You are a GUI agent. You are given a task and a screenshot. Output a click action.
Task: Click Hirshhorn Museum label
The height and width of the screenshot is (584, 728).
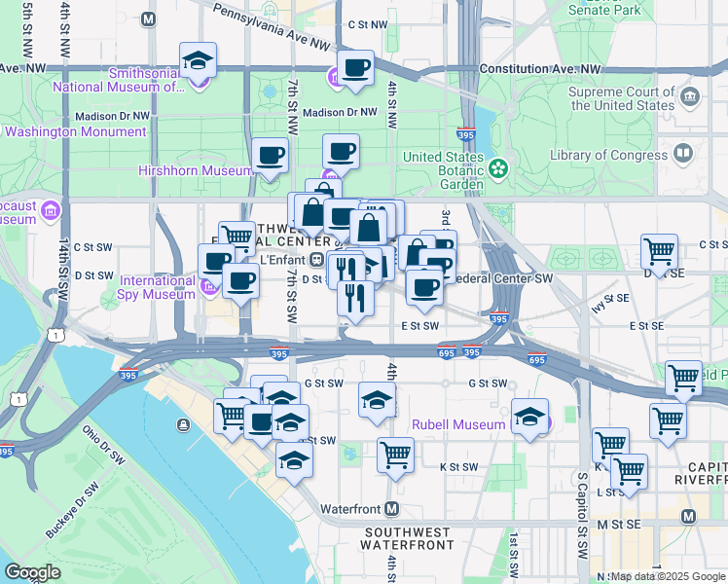pyautogui.click(x=195, y=171)
